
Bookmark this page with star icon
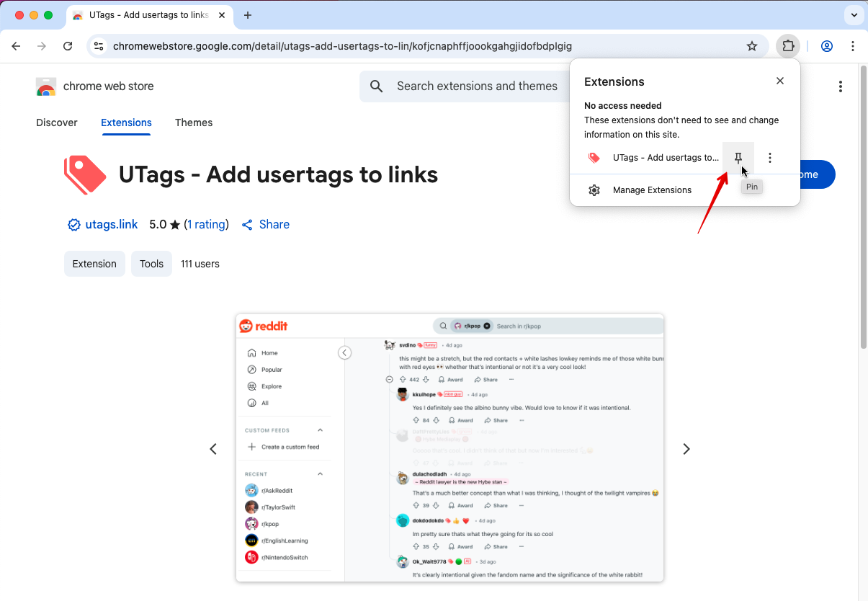pos(752,46)
